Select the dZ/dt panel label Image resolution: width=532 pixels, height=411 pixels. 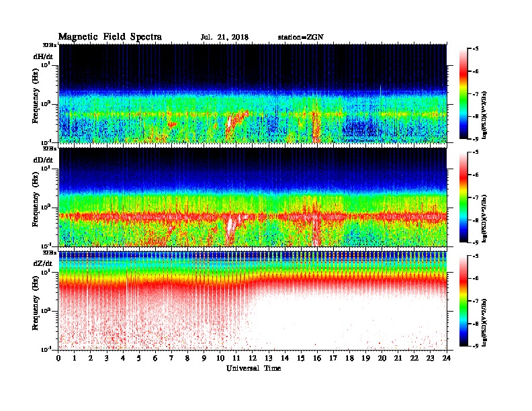43,263
